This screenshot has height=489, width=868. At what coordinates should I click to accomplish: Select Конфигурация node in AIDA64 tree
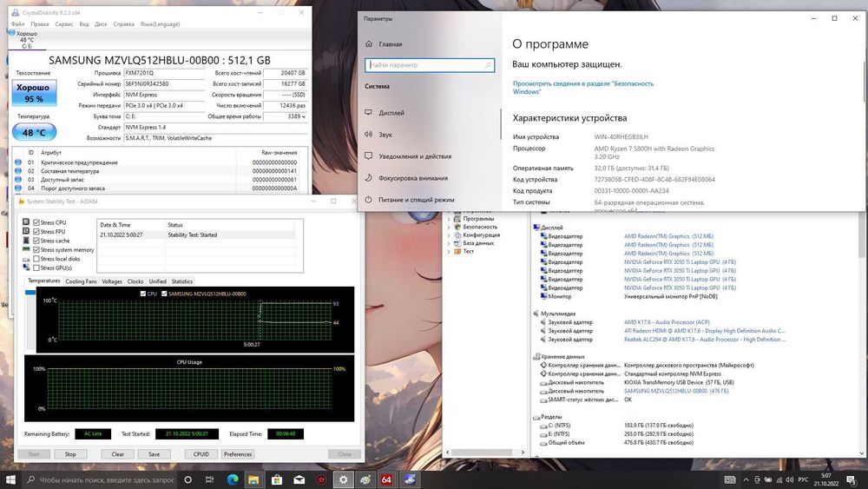(x=481, y=235)
